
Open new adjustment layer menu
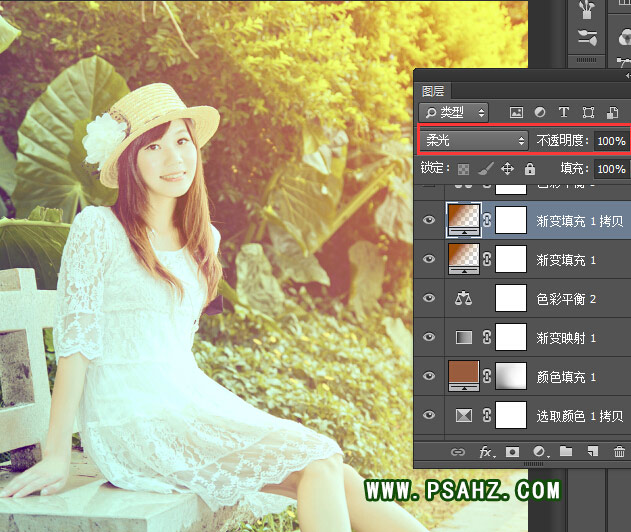(x=540, y=452)
